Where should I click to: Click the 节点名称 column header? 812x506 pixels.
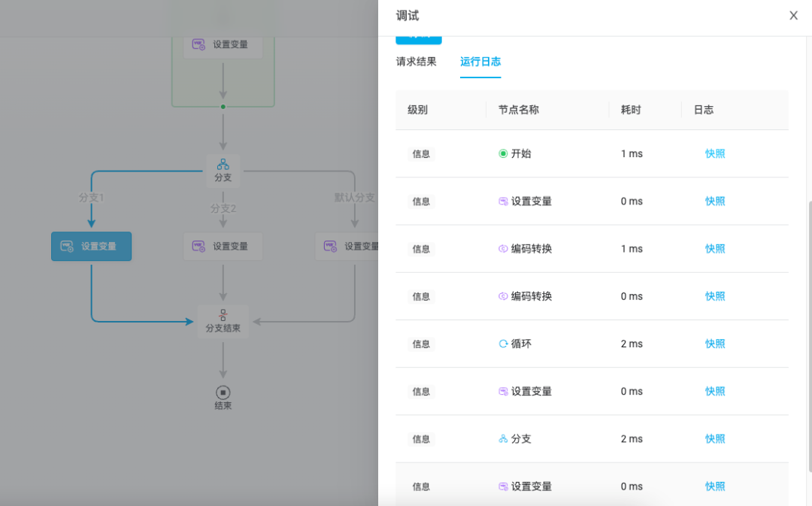pyautogui.click(x=518, y=110)
